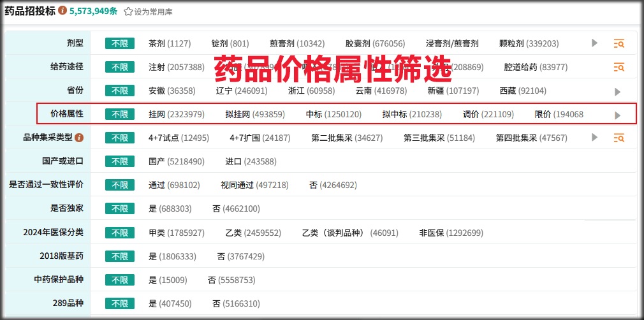Choose 进口 (243588) filter

(x=251, y=161)
